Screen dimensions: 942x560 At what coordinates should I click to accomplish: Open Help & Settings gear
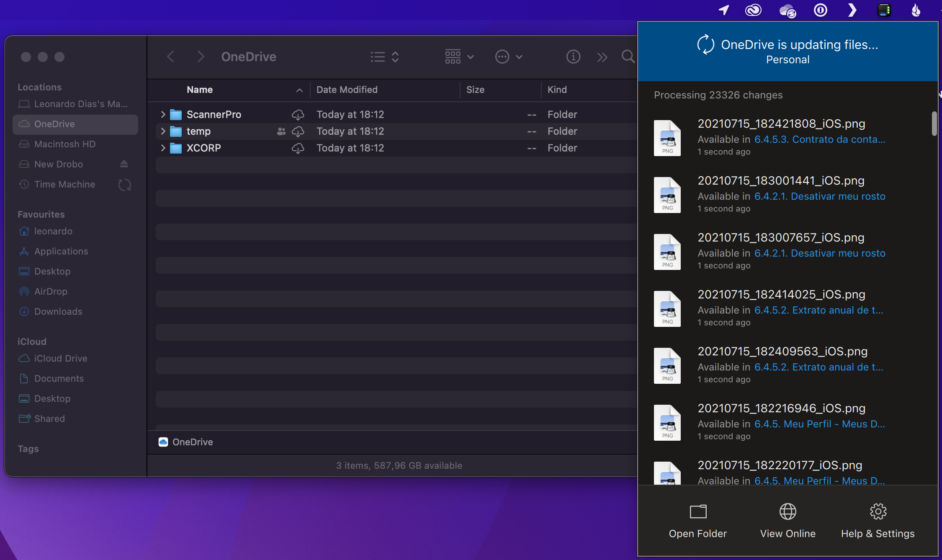[878, 511]
